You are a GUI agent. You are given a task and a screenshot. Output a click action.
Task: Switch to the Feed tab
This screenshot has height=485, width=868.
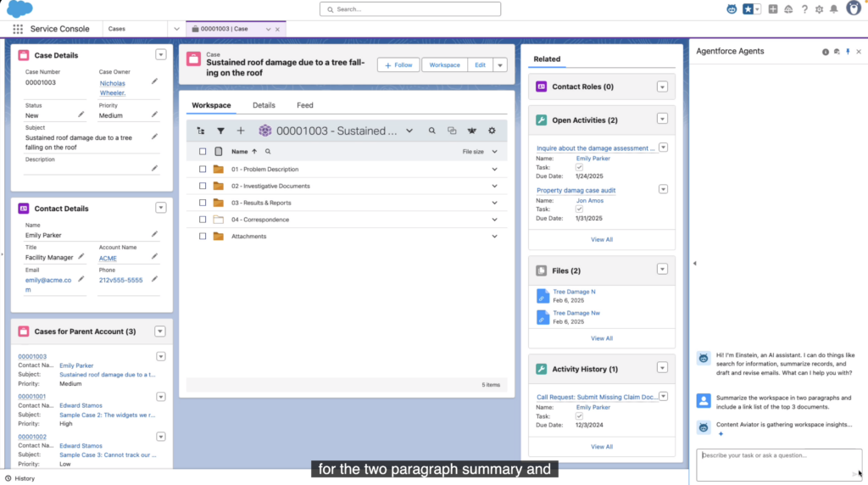[304, 105]
